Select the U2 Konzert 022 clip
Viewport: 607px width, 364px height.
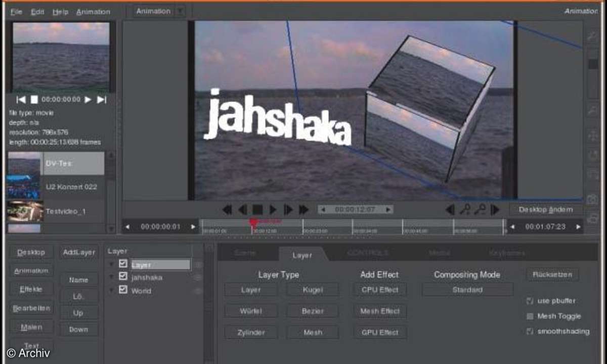(56, 187)
